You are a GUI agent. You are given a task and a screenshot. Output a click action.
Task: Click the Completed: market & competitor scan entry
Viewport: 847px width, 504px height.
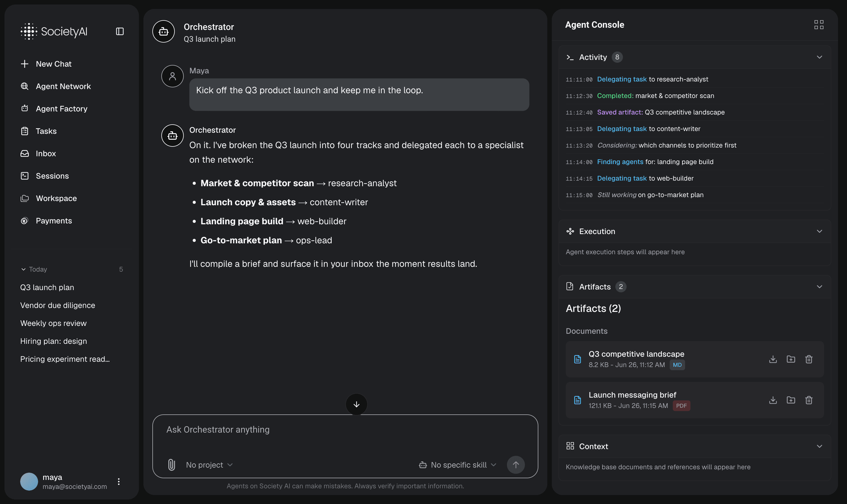(695, 96)
